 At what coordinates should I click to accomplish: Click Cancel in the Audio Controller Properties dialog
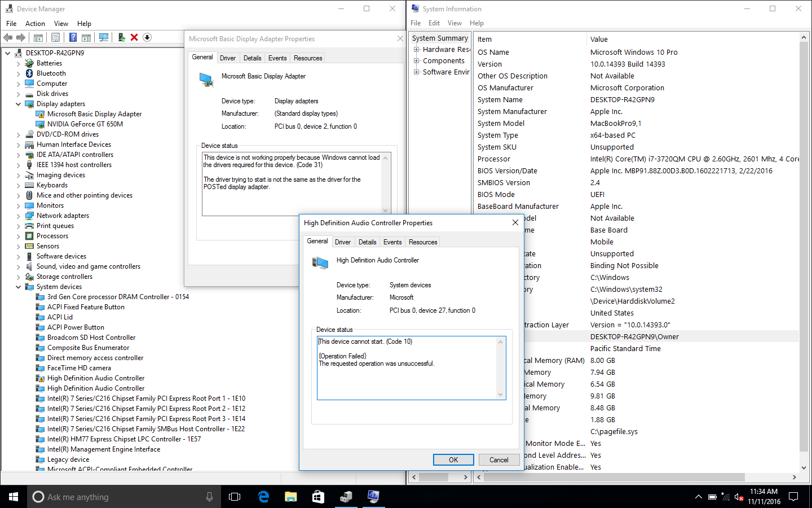pyautogui.click(x=499, y=460)
